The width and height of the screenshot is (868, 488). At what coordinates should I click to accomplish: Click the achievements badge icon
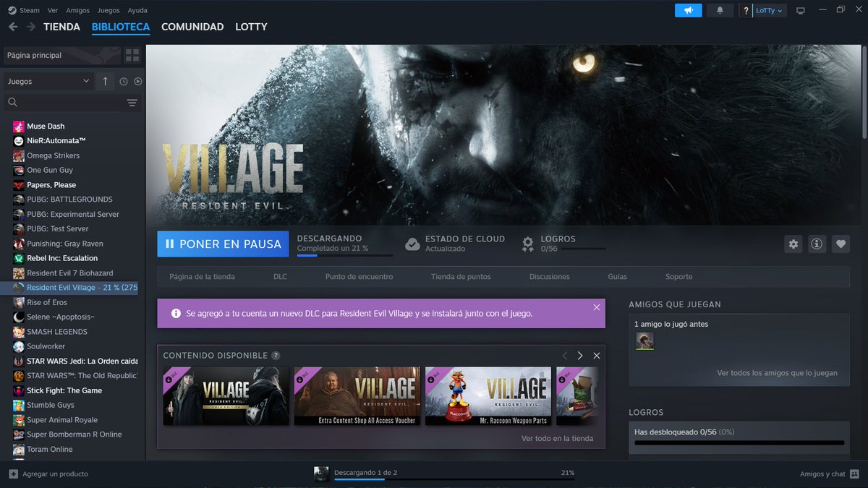coord(528,244)
